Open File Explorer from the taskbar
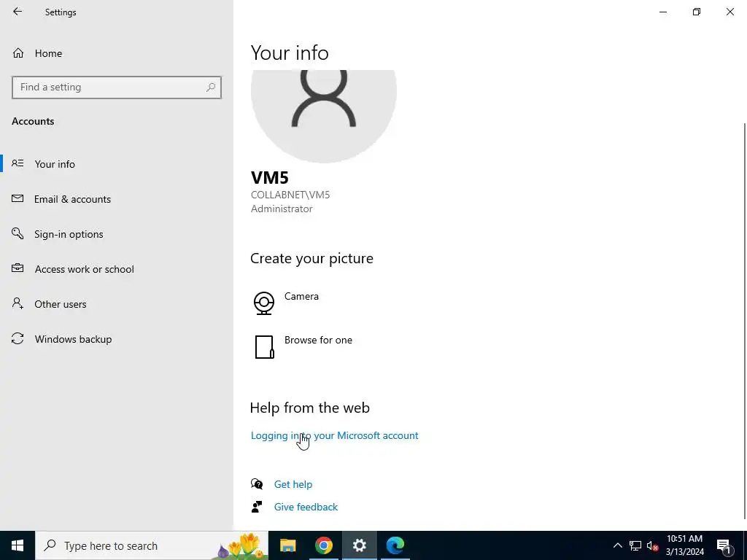The image size is (747, 560). point(287,545)
